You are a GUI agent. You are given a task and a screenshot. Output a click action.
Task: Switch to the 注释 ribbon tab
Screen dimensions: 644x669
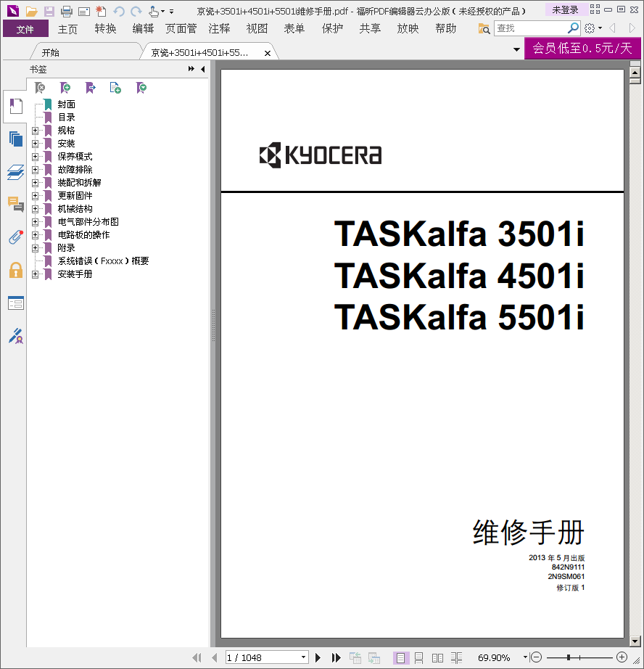coord(219,28)
